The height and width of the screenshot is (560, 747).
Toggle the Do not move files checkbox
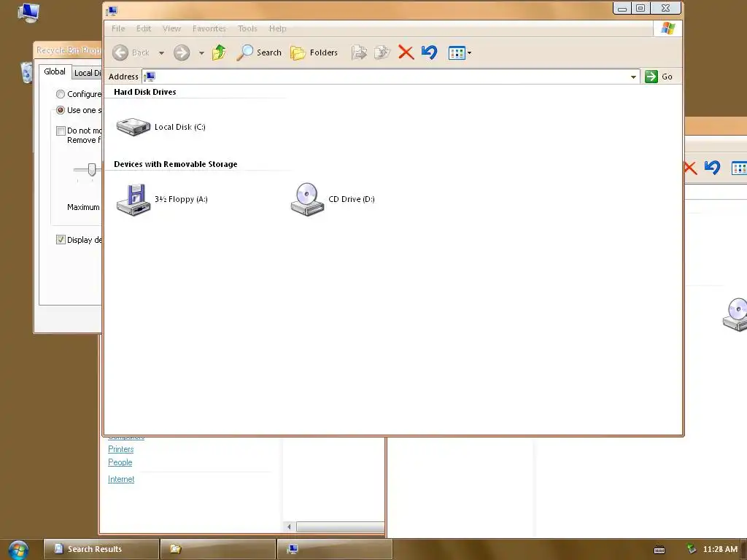click(x=61, y=131)
